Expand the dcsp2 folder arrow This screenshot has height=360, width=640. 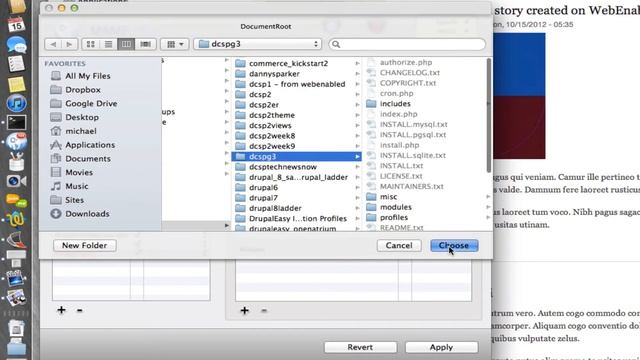click(x=358, y=95)
